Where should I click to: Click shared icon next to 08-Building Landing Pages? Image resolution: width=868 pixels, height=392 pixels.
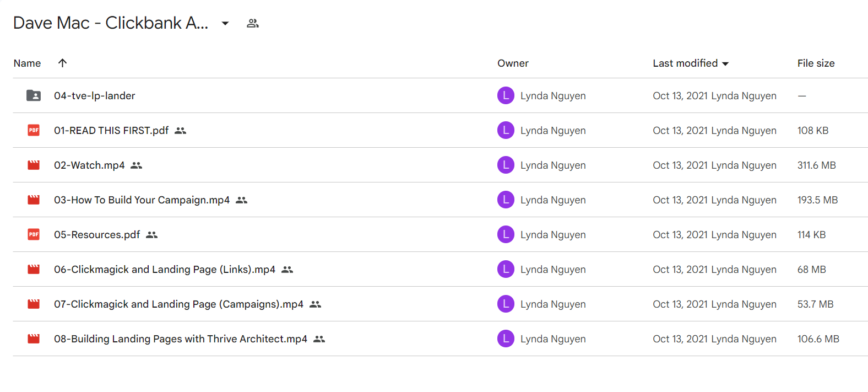coord(319,339)
